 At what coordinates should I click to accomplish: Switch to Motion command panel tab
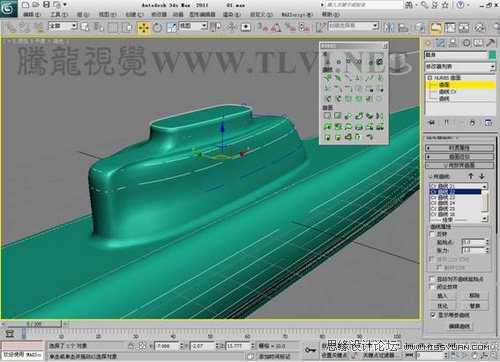click(x=466, y=43)
